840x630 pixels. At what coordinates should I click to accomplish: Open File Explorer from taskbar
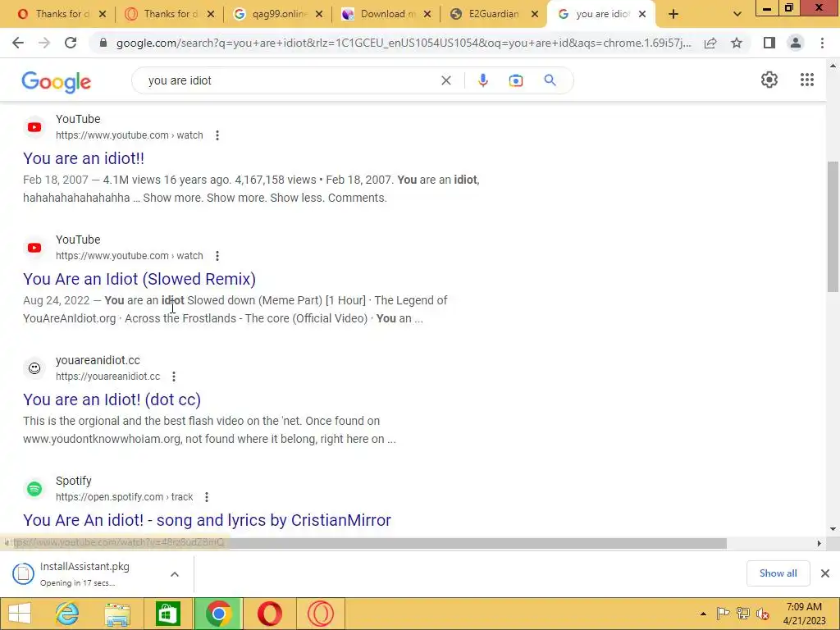(x=117, y=614)
